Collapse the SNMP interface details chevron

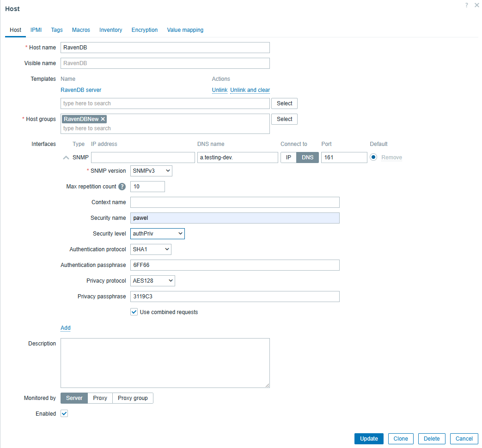click(x=66, y=157)
